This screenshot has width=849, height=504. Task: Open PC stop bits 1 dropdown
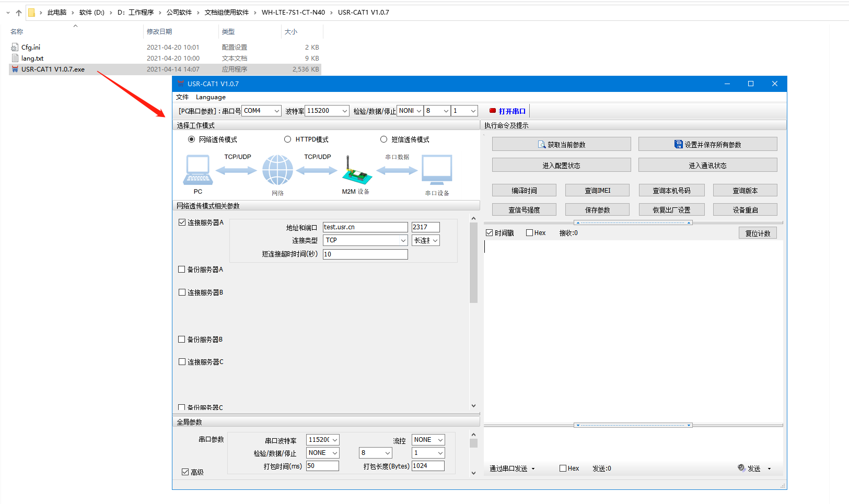pos(473,111)
